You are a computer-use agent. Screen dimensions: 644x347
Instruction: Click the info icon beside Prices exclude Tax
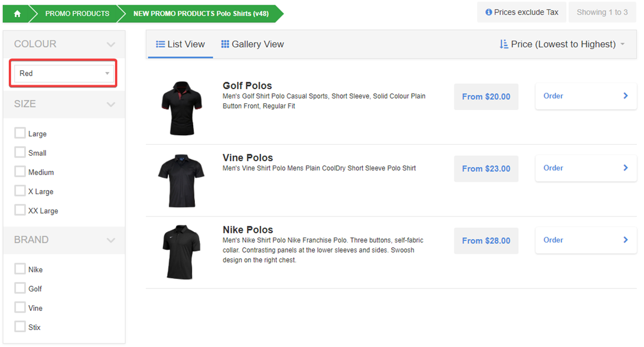point(489,12)
